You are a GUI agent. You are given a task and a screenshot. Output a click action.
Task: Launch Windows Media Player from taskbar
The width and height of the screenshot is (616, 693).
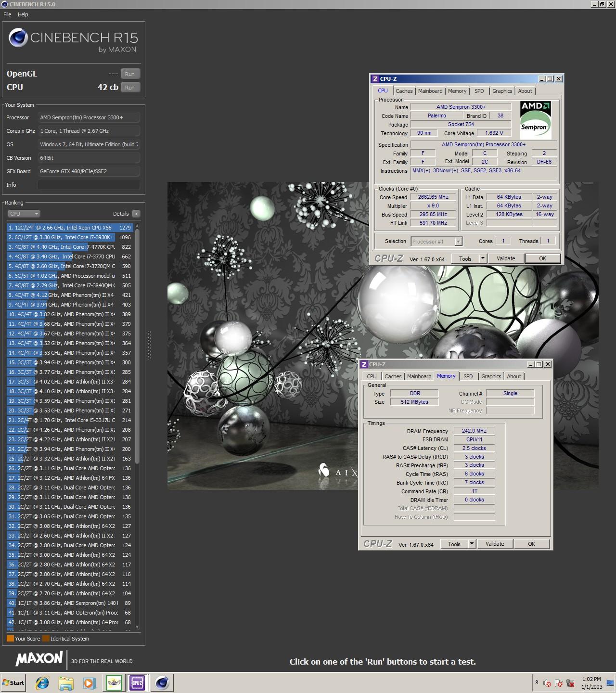click(x=89, y=682)
